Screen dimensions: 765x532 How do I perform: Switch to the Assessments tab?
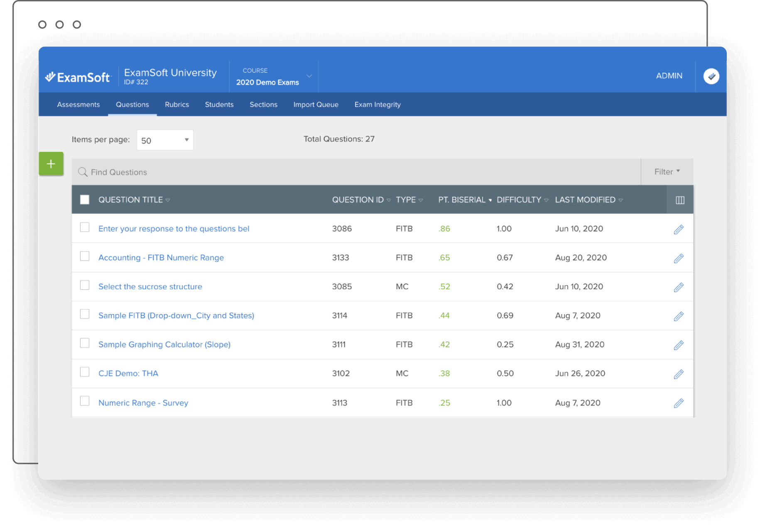tap(78, 105)
